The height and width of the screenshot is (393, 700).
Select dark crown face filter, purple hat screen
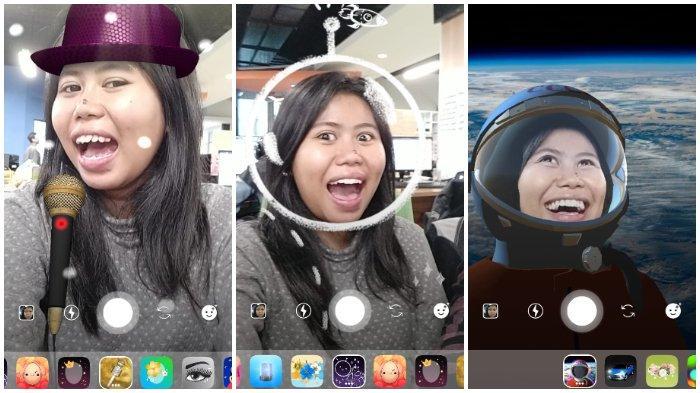(74, 372)
